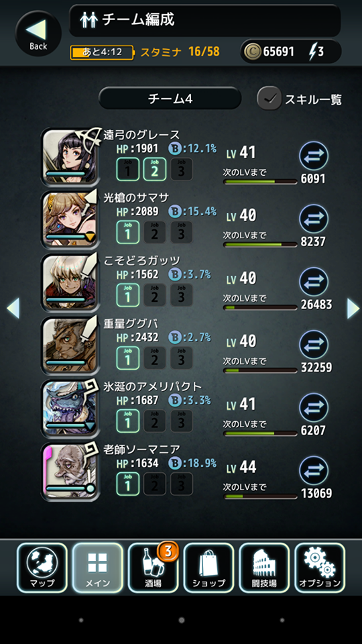Swap out 遠弓のグレース using swap icon
Image resolution: width=362 pixels, height=644 pixels.
click(314, 156)
